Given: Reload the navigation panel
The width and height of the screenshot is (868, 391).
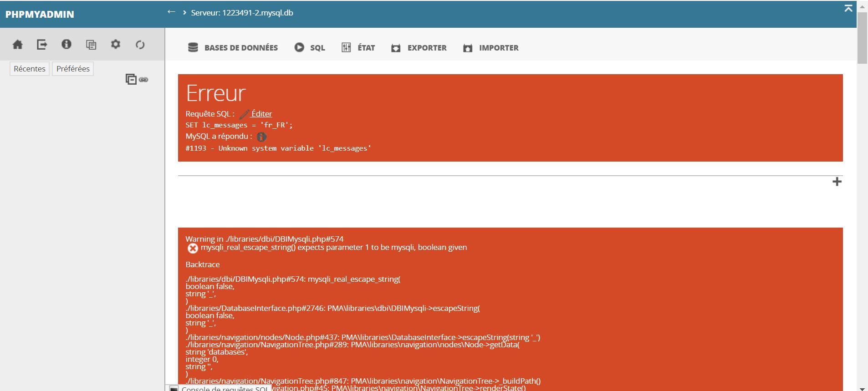Looking at the screenshot, I should tap(140, 45).
